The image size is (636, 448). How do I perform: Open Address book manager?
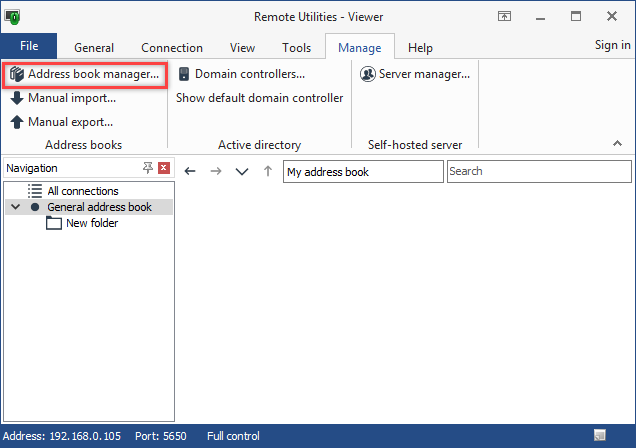click(84, 74)
